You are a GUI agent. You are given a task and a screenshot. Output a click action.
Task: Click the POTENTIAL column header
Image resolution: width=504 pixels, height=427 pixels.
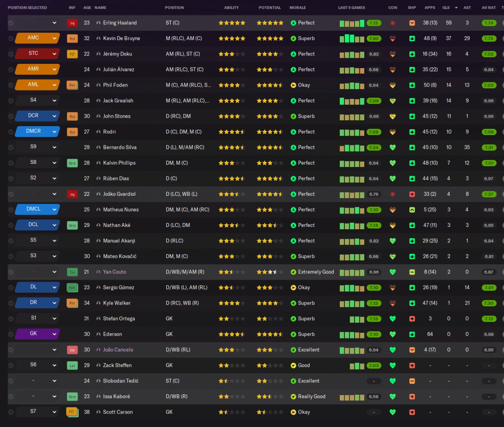270,7
